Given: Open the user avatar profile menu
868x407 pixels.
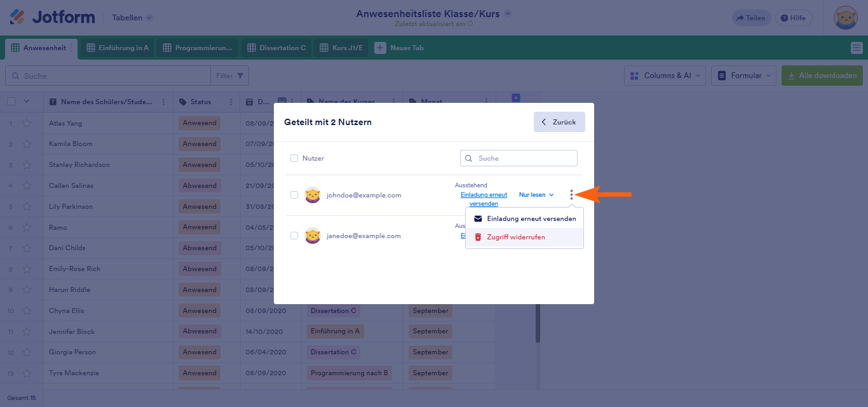Looking at the screenshot, I should point(845,18).
